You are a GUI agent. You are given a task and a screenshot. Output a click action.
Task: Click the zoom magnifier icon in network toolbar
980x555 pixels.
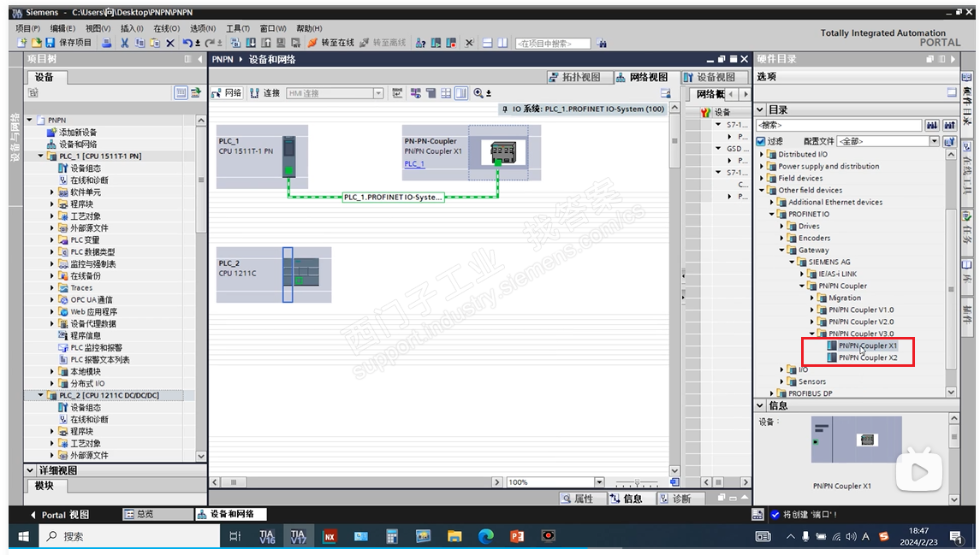[478, 93]
